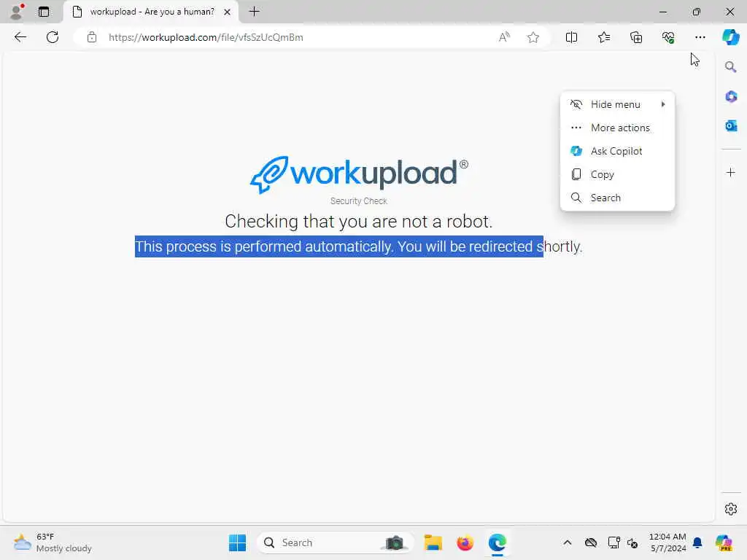Screen dimensions: 747x560
Task: Open Microsoft Edge from taskbar
Action: coord(498,542)
